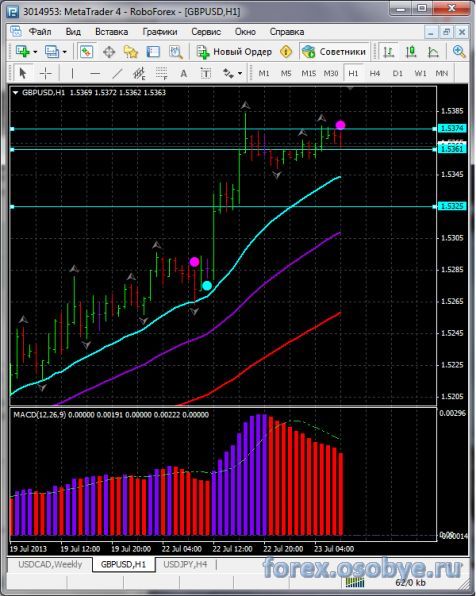The image size is (476, 596).
Task: Open the Market Watch window icon
Action: 86,51
